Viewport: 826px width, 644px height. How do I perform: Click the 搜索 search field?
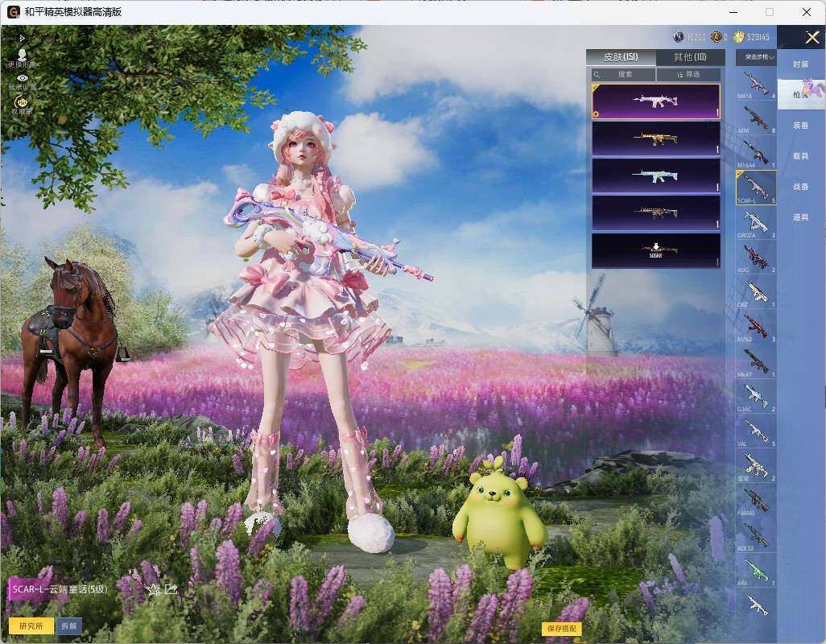624,75
